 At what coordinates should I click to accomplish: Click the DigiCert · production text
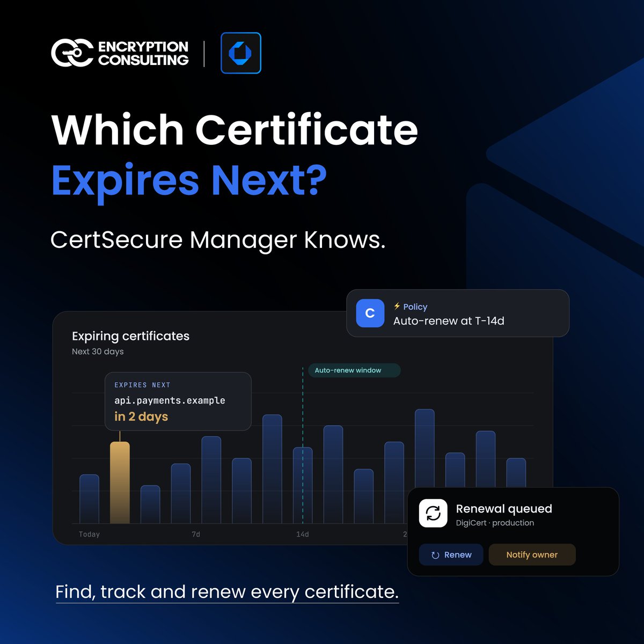(495, 523)
